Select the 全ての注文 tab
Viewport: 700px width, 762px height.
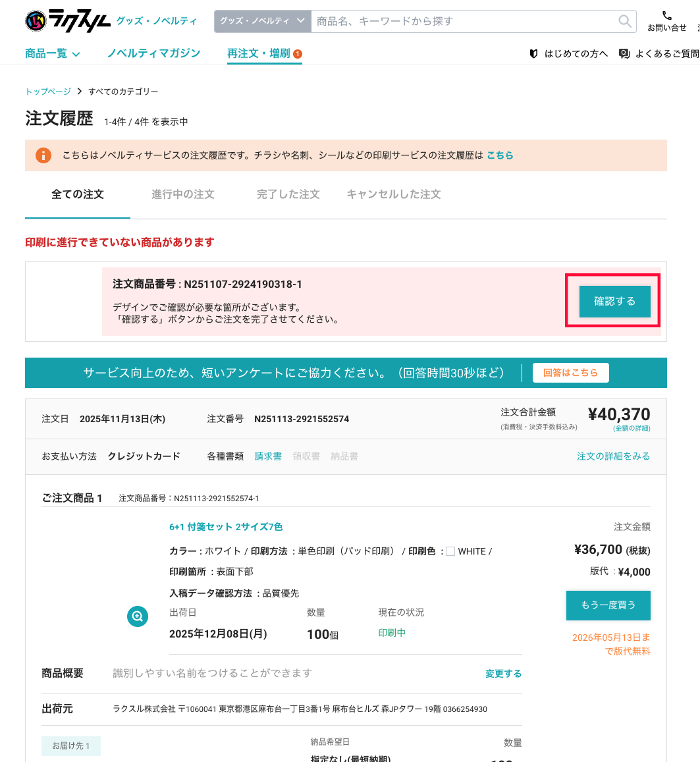coord(78,194)
